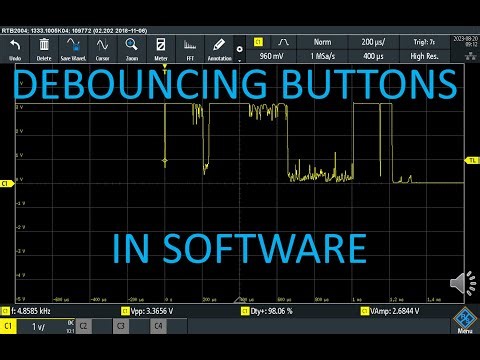Image resolution: width=480 pixels, height=360 pixels.
Task: Select the C1 ground level marker on left edge
Action: pyautogui.click(x=7, y=183)
